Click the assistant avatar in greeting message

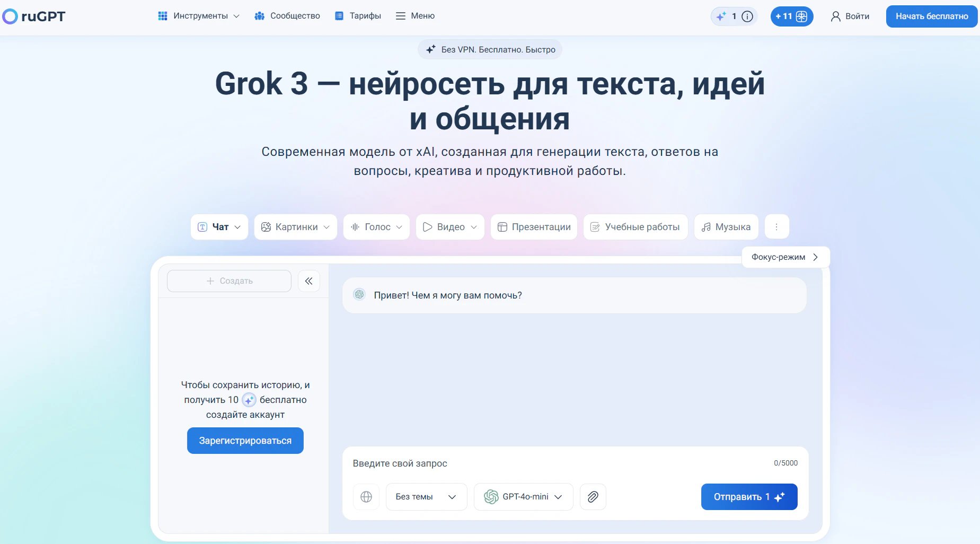pyautogui.click(x=359, y=294)
